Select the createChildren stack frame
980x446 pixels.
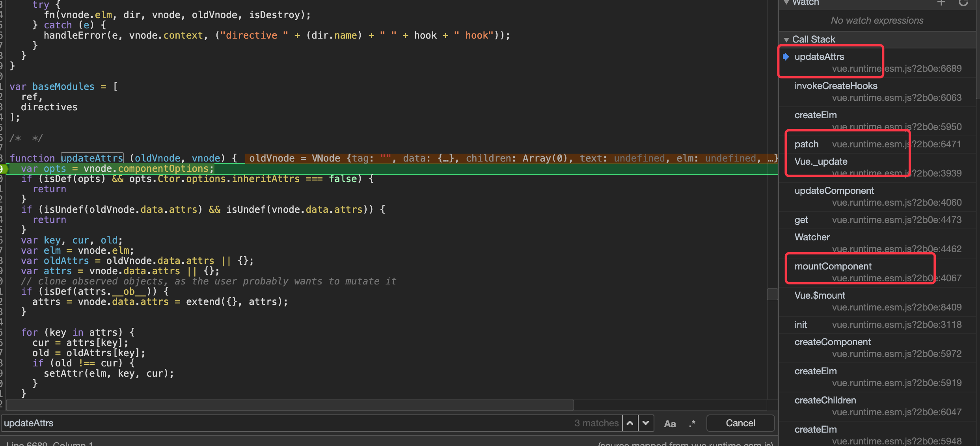point(825,400)
